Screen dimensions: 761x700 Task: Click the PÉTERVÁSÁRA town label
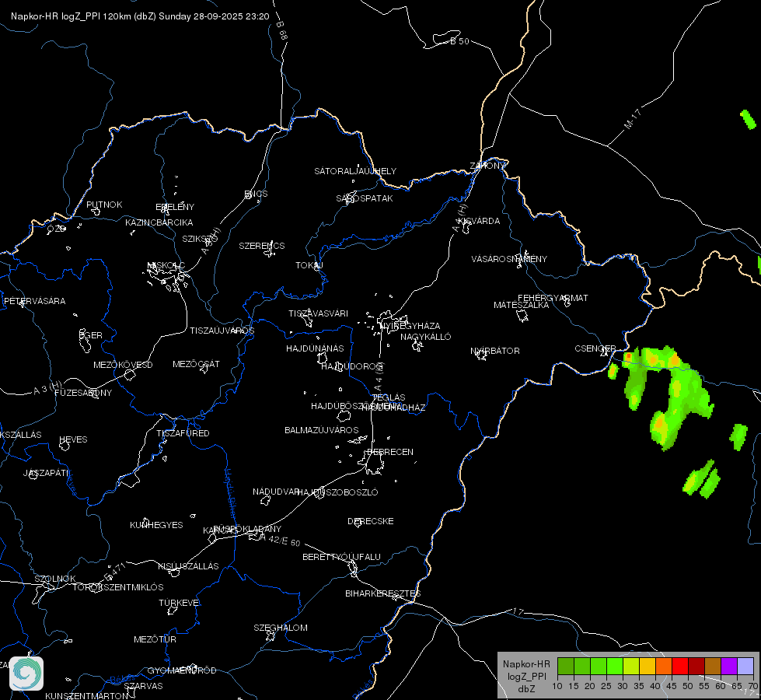click(34, 301)
